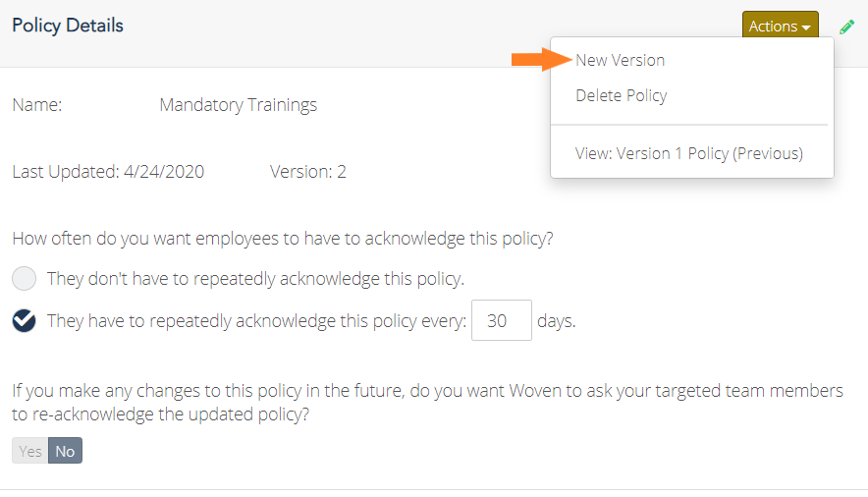Set re-acknowledge toggle to No
The width and height of the screenshot is (868, 497).
point(66,451)
